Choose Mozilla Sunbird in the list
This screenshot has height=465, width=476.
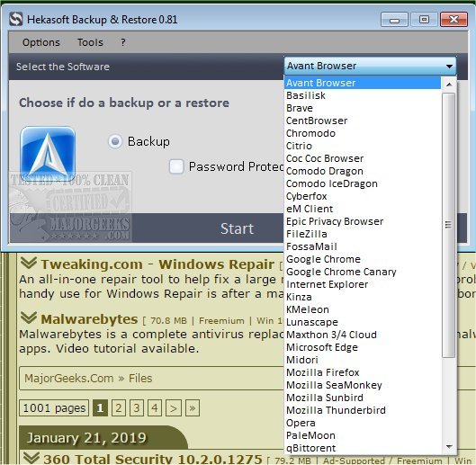[x=363, y=398]
